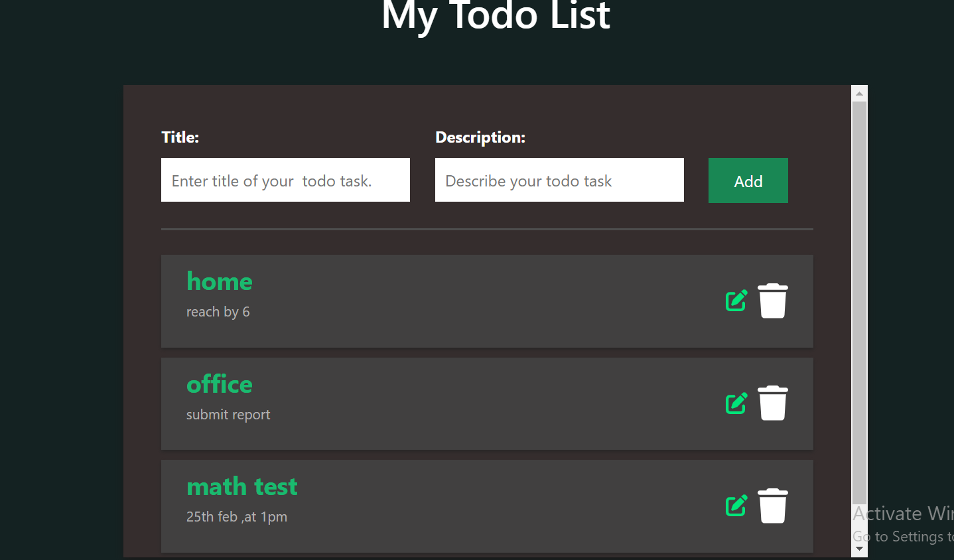Click the delete trash icon for home task
Image resolution: width=954 pixels, height=560 pixels.
(x=772, y=301)
